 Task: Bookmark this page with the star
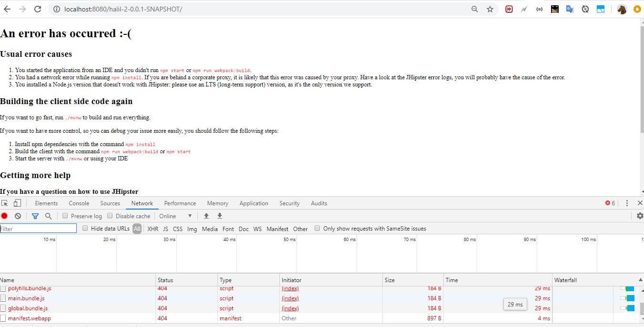coord(490,9)
